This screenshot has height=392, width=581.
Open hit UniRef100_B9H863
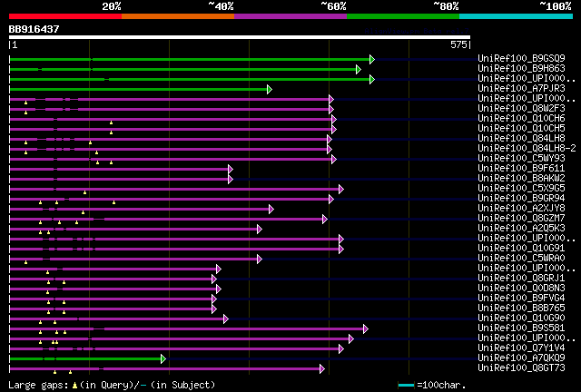521,68
